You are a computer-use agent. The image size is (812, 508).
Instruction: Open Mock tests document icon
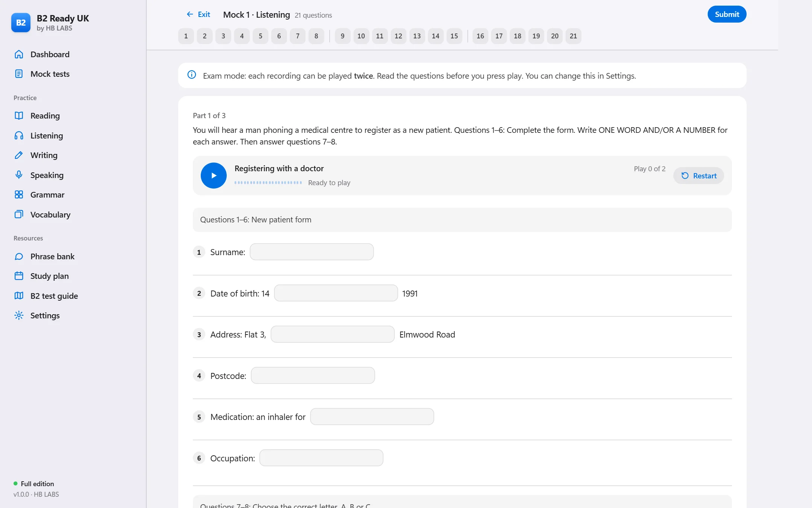(19, 74)
